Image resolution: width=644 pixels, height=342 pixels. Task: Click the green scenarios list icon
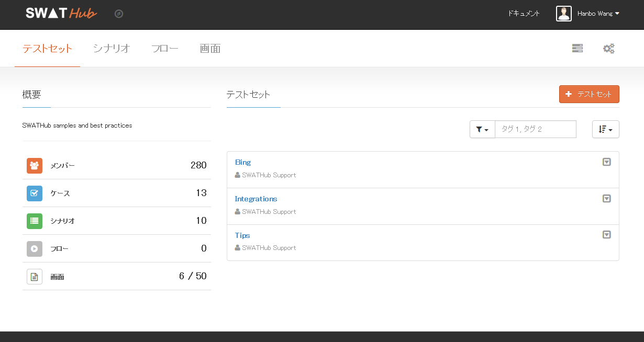[35, 221]
